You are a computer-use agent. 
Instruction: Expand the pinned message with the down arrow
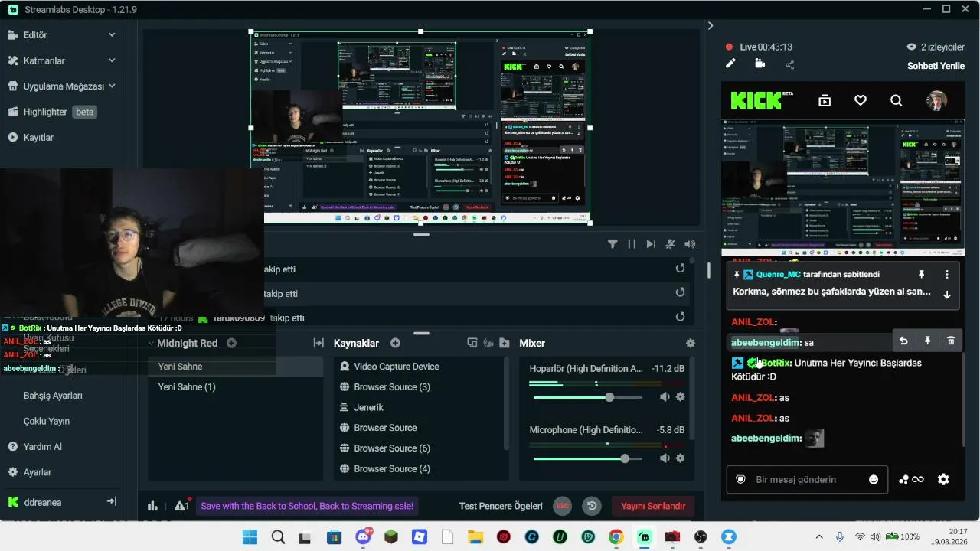(947, 295)
